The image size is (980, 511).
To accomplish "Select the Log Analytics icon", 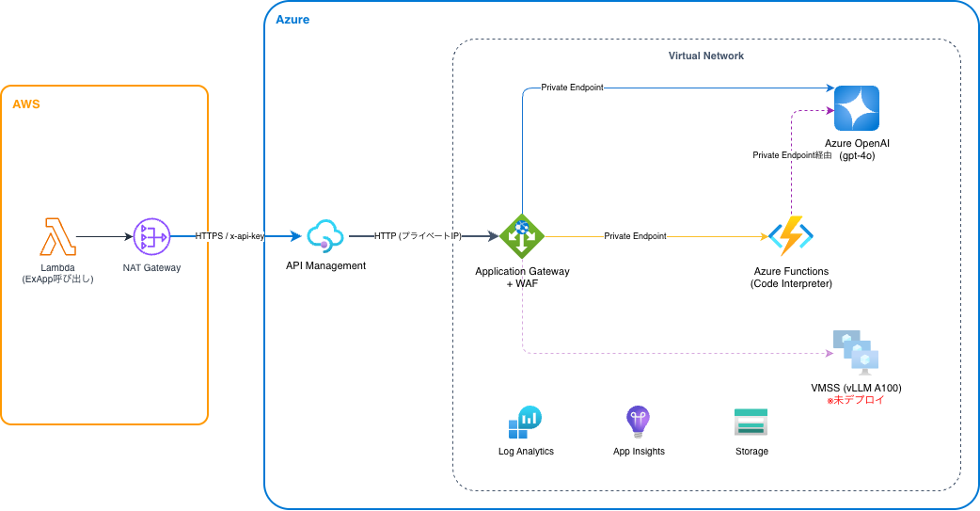I will 525,423.
